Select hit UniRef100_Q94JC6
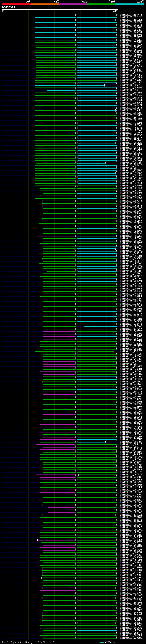The height and width of the screenshot is (644, 146). click(131, 70)
